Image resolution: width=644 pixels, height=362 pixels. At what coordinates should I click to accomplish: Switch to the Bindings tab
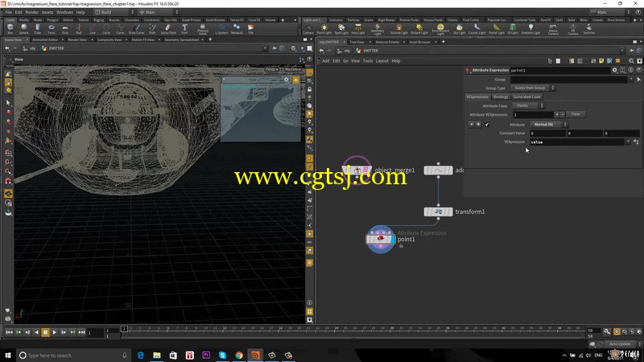point(501,97)
